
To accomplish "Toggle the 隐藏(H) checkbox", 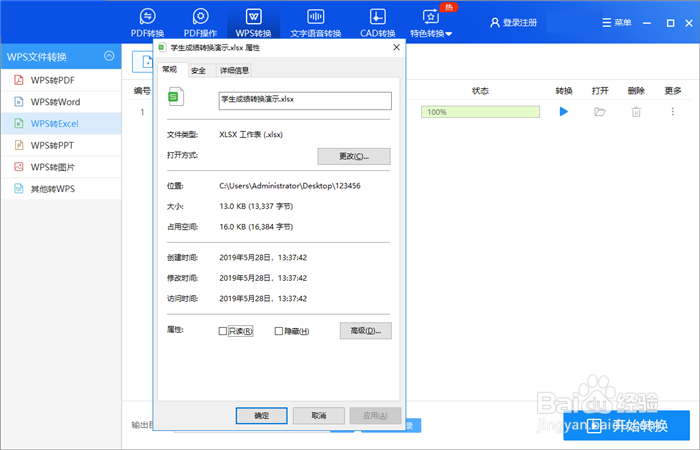I will point(279,331).
